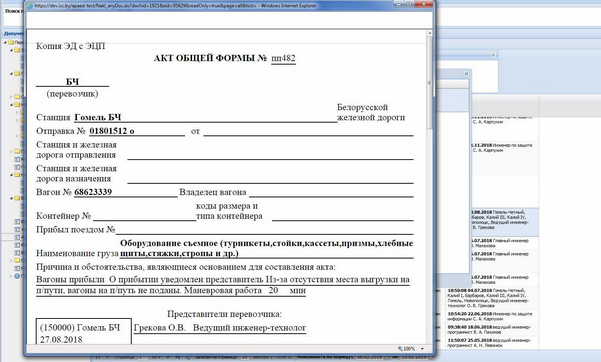Click the document's scroll-up arrow
This screenshot has height=362, width=601.
tap(429, 33)
